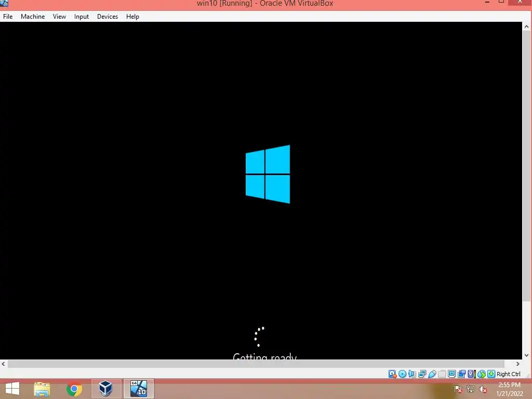Click the network tray icon

471,389
